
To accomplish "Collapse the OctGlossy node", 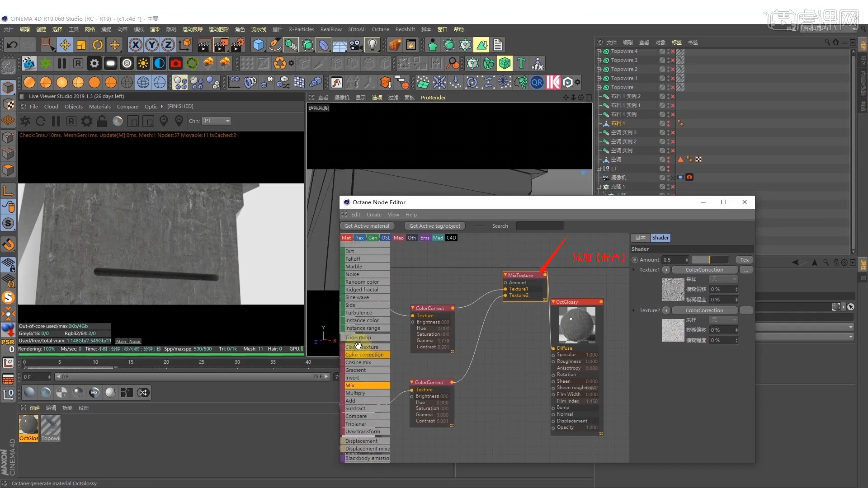I will [x=553, y=302].
